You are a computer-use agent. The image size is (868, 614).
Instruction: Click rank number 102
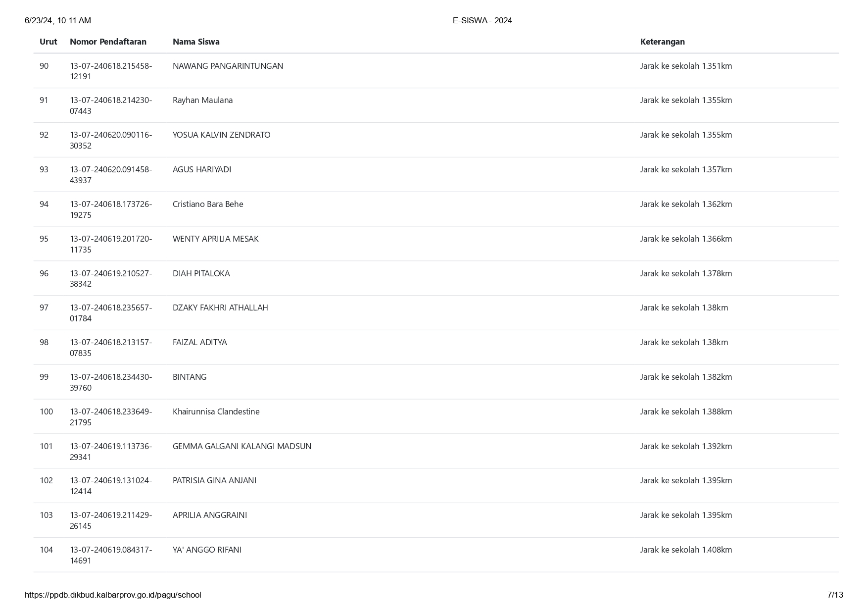(46, 480)
